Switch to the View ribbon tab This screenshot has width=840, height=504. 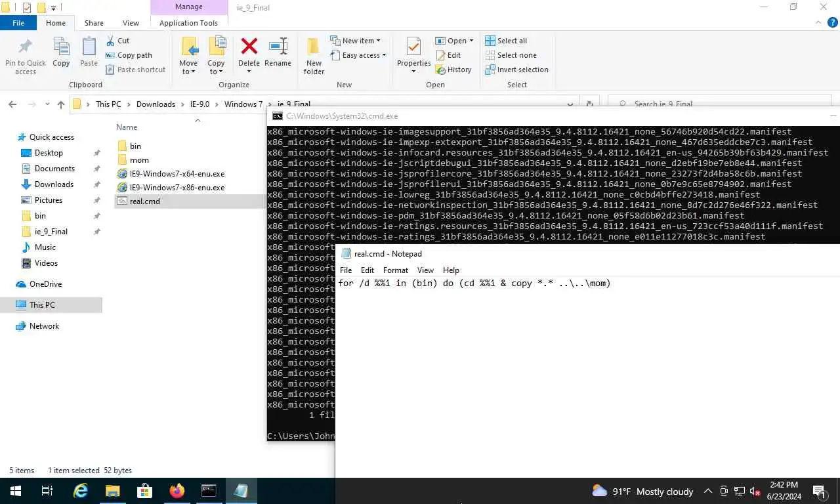coord(131,23)
